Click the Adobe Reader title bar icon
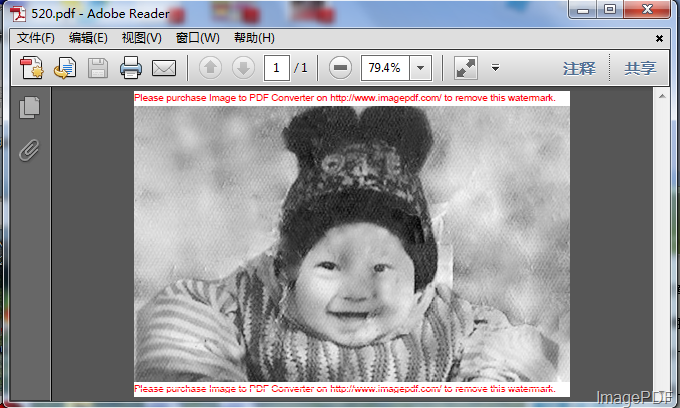This screenshot has height=408, width=680. [x=18, y=14]
